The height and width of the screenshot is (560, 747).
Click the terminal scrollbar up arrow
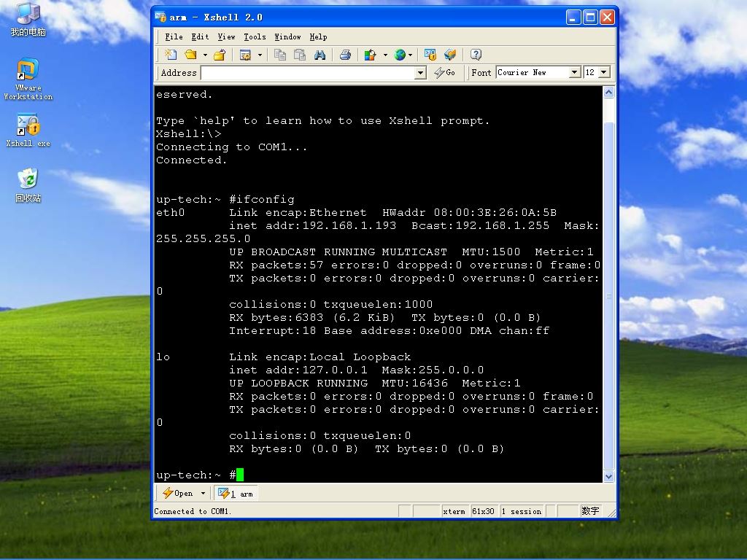(608, 93)
